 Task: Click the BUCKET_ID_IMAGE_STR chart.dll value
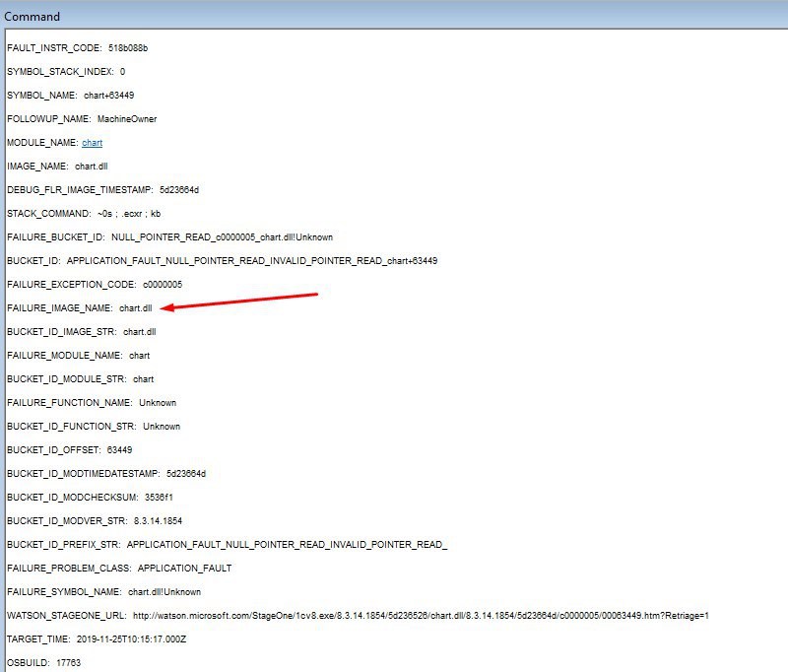pos(140,332)
